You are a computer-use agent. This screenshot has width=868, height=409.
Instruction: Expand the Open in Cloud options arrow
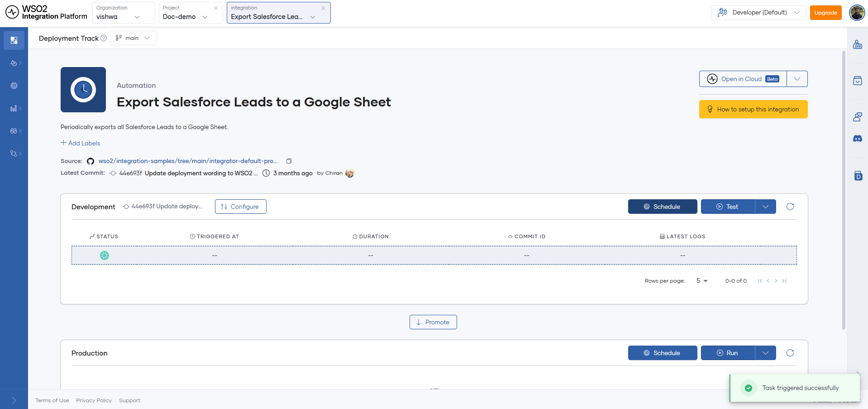[797, 79]
